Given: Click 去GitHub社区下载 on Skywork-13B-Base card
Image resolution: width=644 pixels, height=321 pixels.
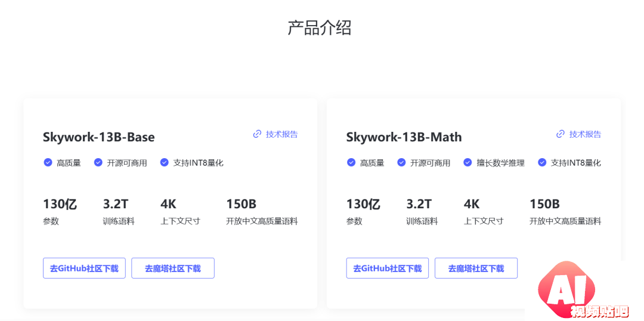Looking at the screenshot, I should [x=84, y=268].
